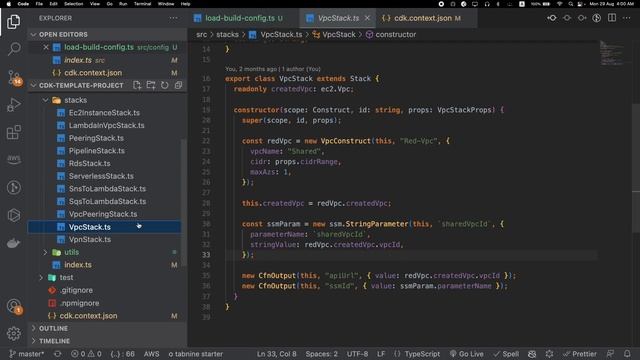Screen dimensions: 640x360
Task: Click the AWS status bar item
Action: (x=151, y=354)
